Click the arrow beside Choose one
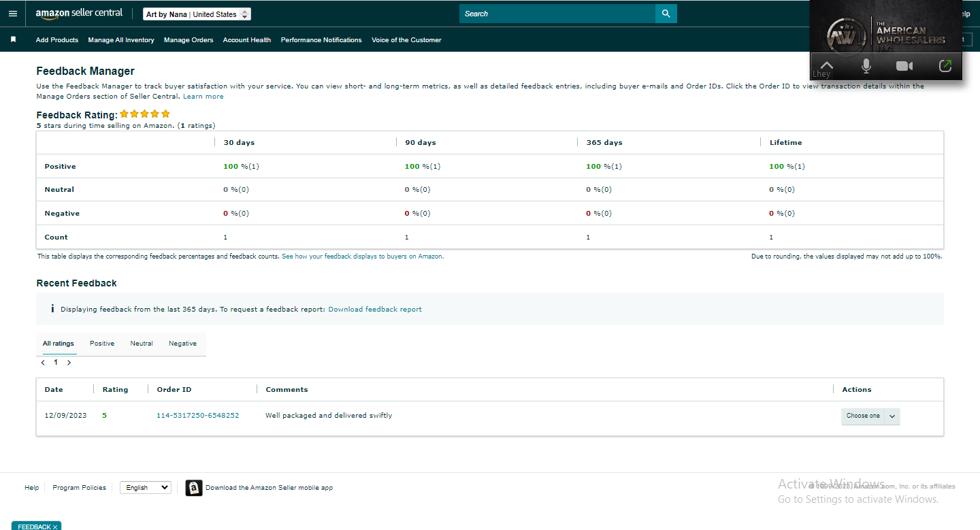 click(892, 416)
